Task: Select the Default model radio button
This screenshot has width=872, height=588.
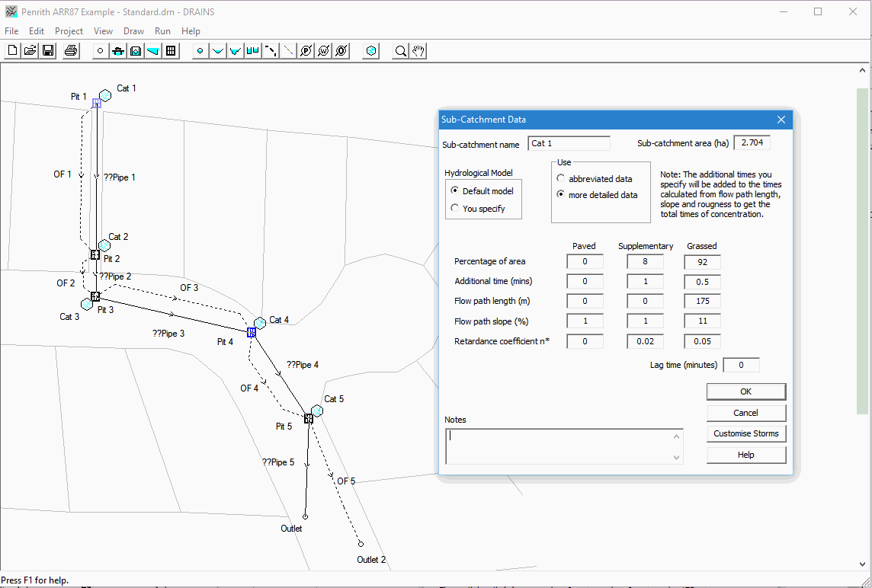Action: 455,190
